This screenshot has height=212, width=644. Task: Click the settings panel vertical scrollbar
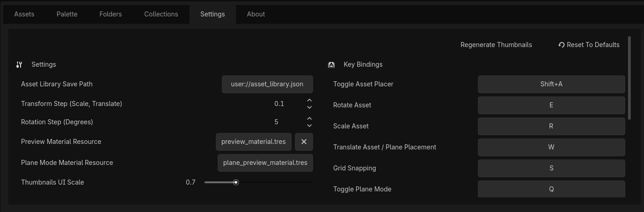click(629, 78)
